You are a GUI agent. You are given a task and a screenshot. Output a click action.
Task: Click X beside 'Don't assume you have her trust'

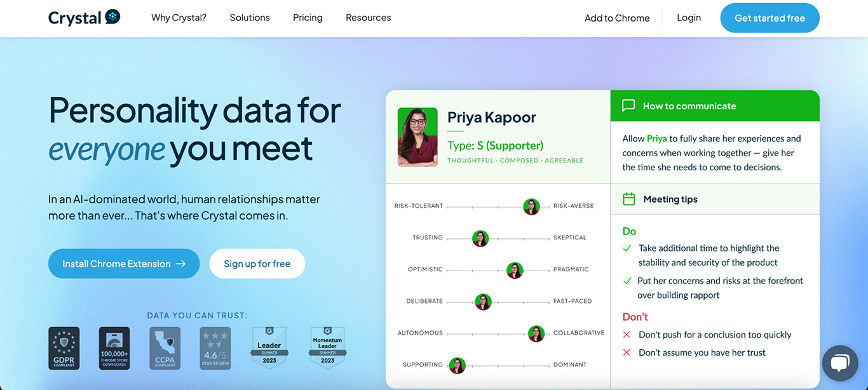click(627, 353)
